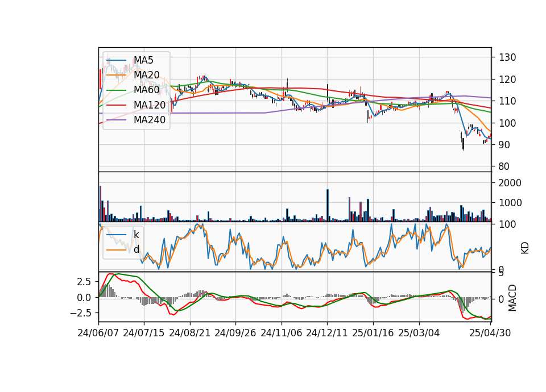Image resolution: width=546 pixels, height=392 pixels.
Task: Click the 120 price axis tick
Action: [507, 80]
